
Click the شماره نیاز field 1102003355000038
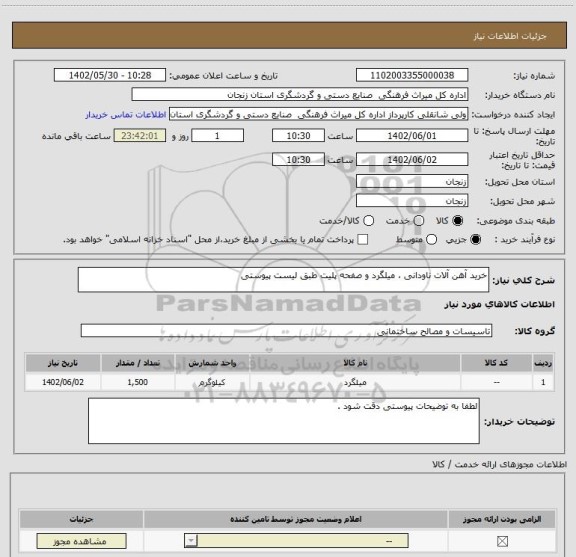tap(412, 75)
